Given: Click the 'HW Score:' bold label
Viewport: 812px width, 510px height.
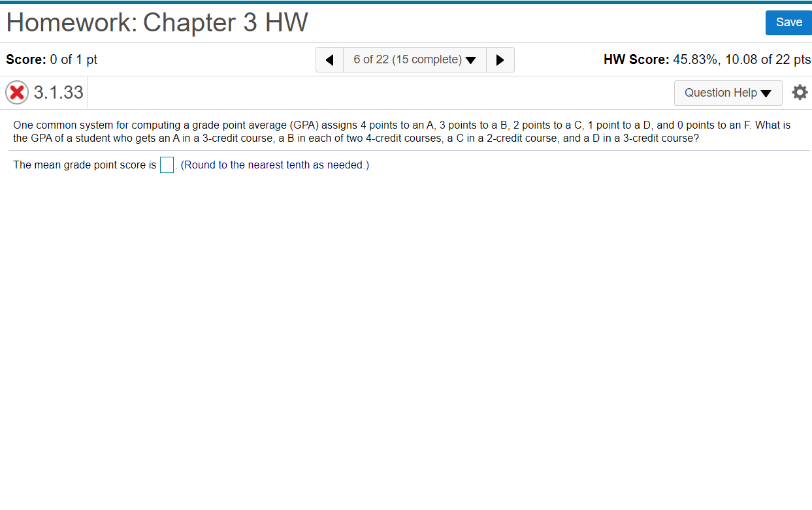Looking at the screenshot, I should 636,59.
